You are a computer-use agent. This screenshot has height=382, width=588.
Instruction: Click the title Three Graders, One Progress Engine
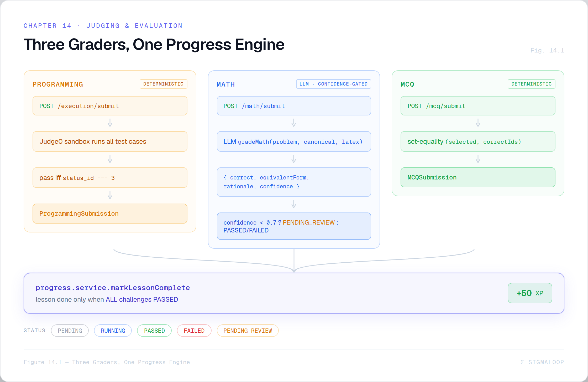click(154, 44)
